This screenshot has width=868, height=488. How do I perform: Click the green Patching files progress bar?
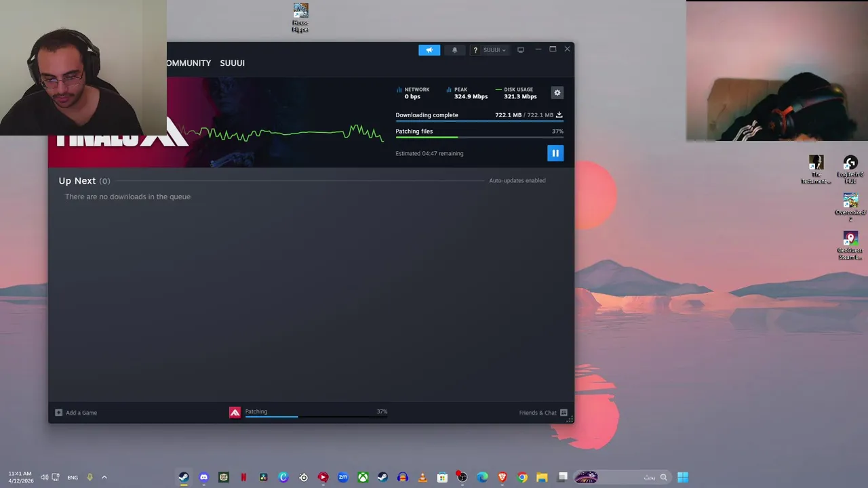click(479, 138)
